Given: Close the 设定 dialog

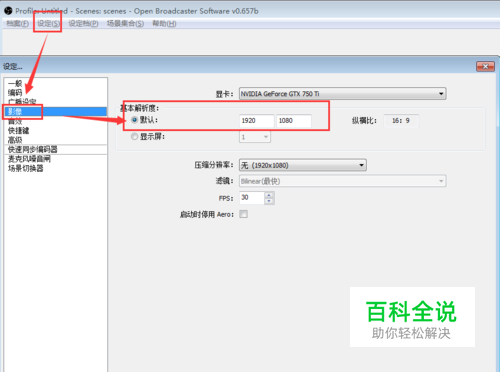Looking at the screenshot, I should pos(485,66).
